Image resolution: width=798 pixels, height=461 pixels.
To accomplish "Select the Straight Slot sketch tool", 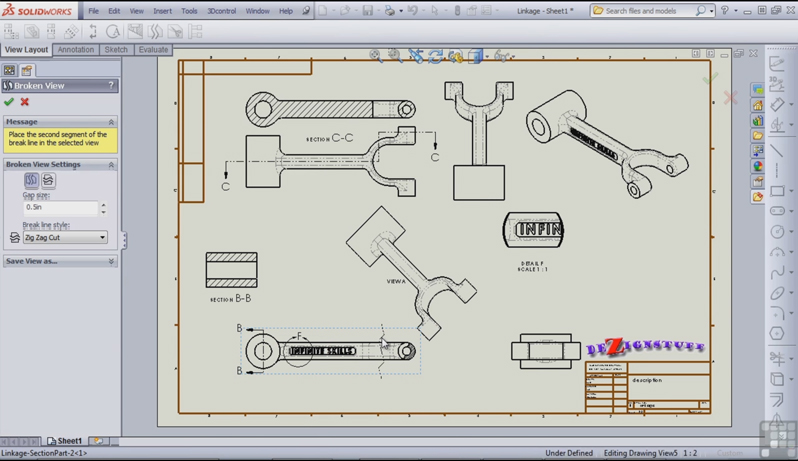I will pos(777,211).
